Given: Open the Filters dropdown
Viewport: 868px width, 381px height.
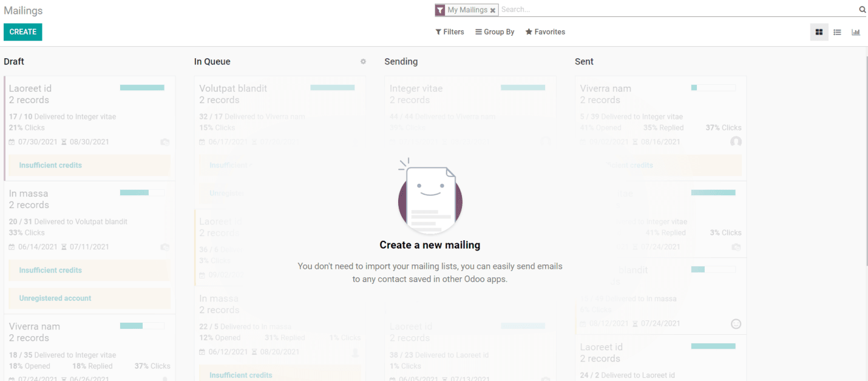Looking at the screenshot, I should point(450,32).
